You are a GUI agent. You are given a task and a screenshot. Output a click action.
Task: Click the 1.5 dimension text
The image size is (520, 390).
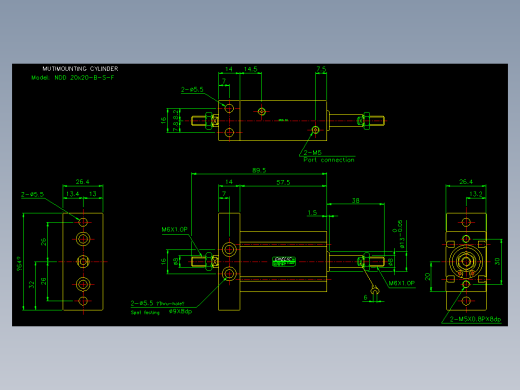click(x=312, y=213)
